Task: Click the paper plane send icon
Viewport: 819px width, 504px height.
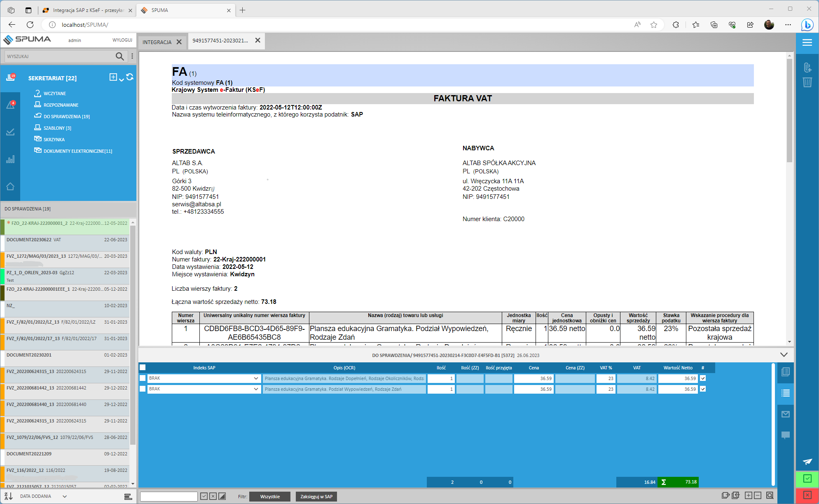Action: click(x=807, y=462)
